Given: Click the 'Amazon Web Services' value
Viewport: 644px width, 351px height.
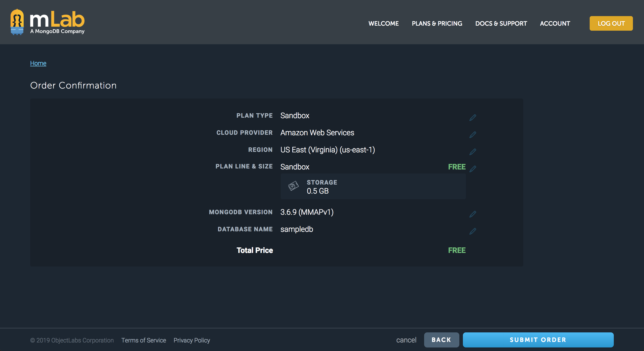Looking at the screenshot, I should [x=317, y=133].
